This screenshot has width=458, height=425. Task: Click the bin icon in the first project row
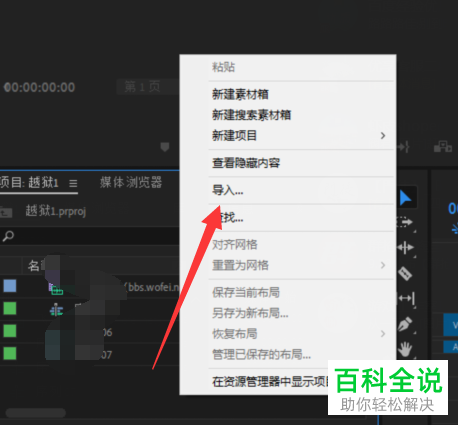point(56,289)
